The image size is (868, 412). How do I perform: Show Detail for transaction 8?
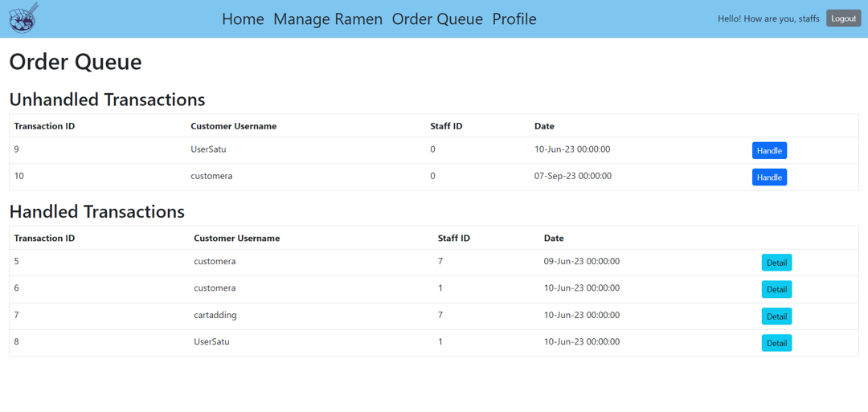click(776, 343)
